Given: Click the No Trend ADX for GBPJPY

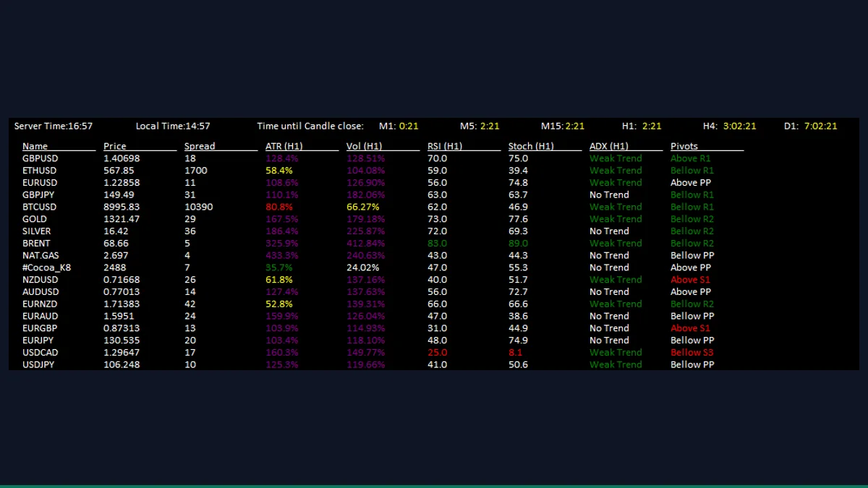Looking at the screenshot, I should pyautogui.click(x=610, y=194).
